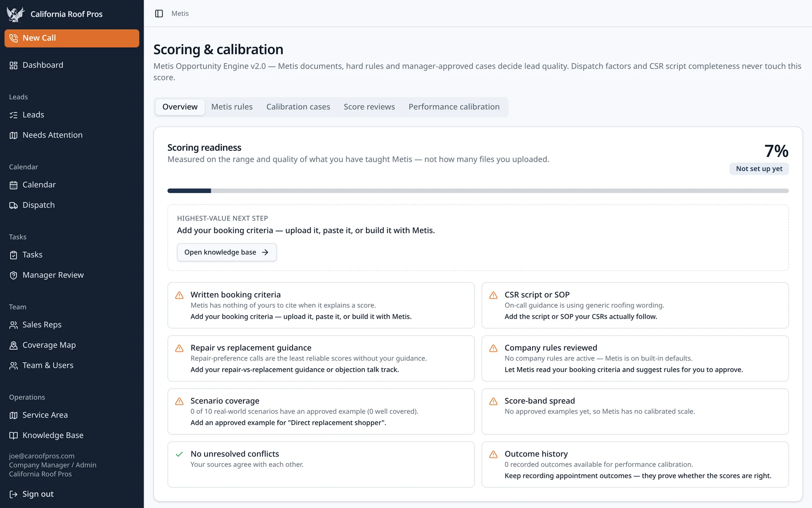Open the Score reviews tab
Viewport: 812px width, 508px height.
pyautogui.click(x=369, y=107)
